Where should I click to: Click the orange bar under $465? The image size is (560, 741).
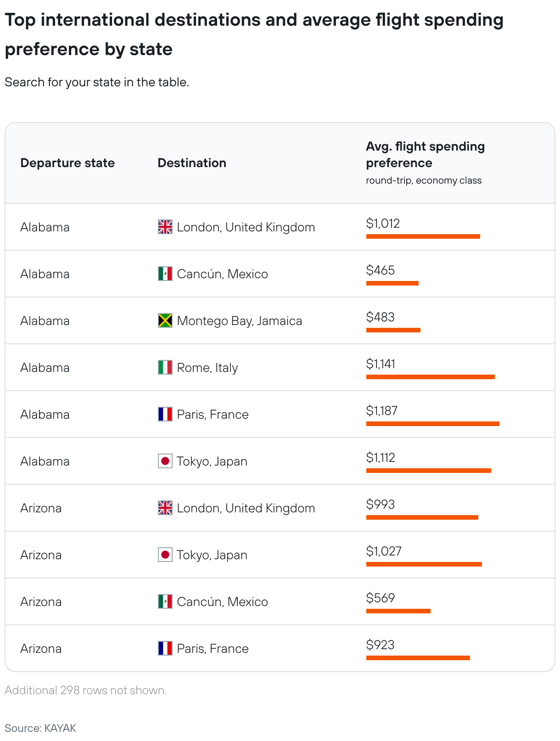coord(392,283)
